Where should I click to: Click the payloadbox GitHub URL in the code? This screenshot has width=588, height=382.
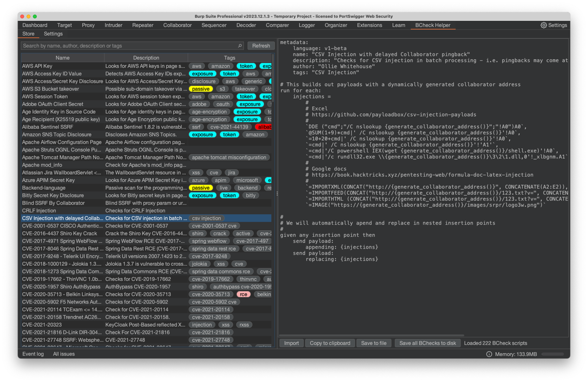394,114
